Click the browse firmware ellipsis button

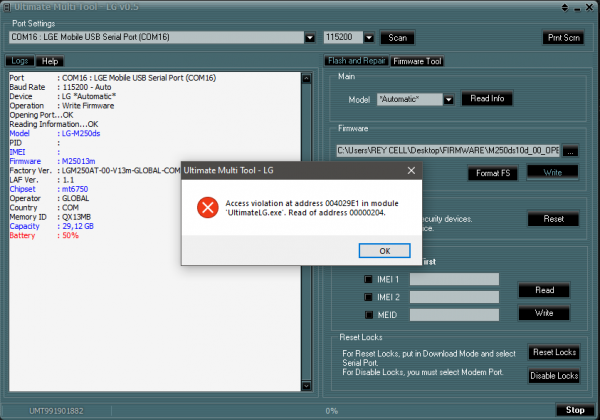[570, 151]
